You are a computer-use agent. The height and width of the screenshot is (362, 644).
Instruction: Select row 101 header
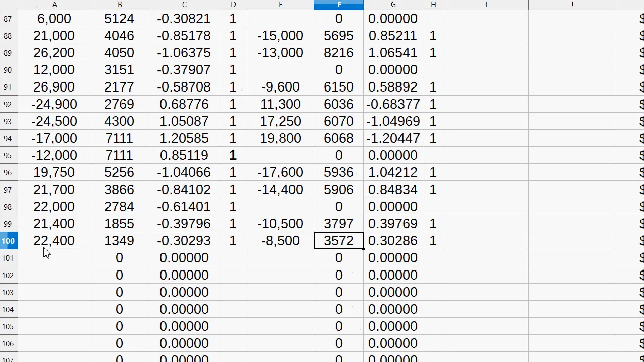(x=9, y=258)
